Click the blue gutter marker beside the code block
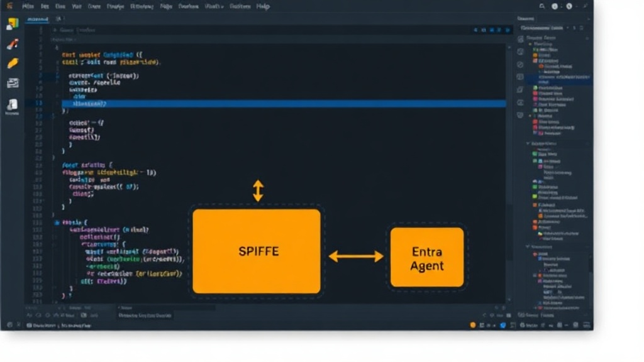The image size is (644, 362). point(57,222)
